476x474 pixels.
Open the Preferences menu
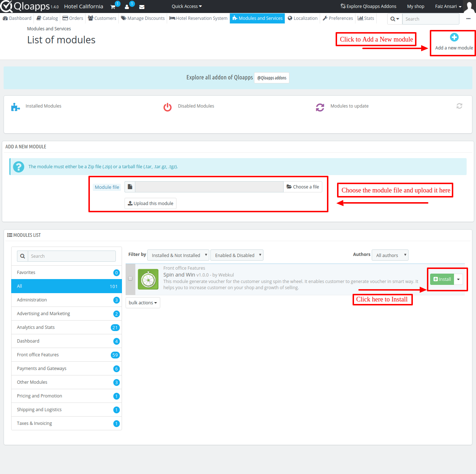(x=338, y=18)
